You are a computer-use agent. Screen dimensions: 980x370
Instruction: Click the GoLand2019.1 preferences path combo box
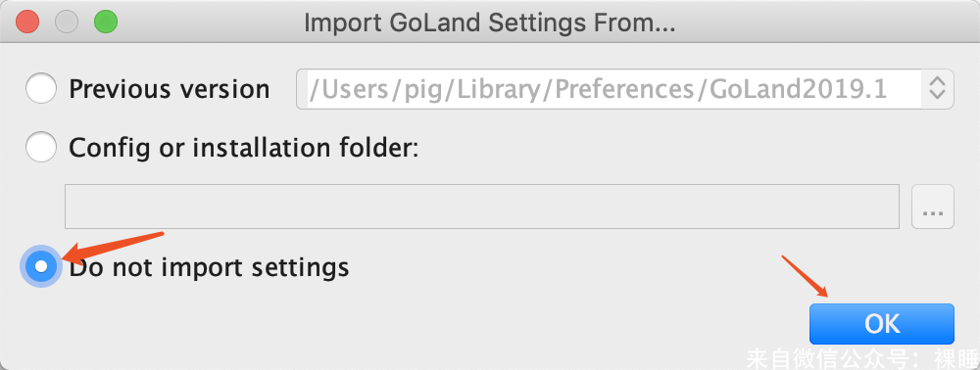pos(624,89)
